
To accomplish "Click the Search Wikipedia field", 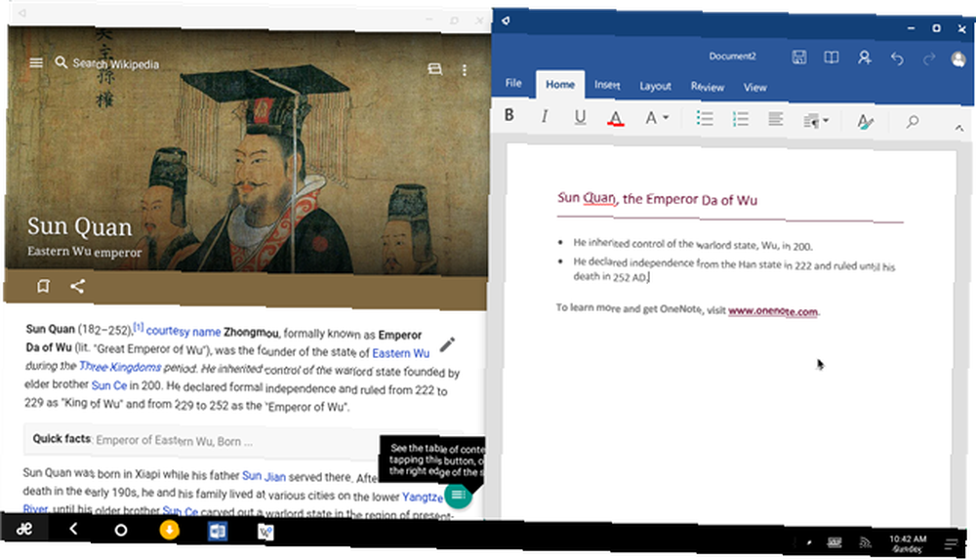I will [116, 63].
